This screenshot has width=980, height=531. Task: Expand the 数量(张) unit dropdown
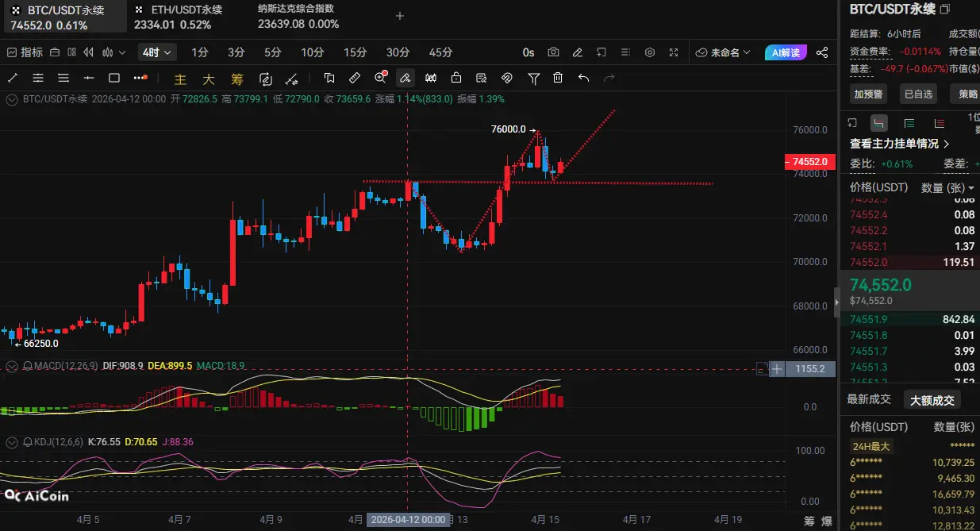[x=947, y=187]
